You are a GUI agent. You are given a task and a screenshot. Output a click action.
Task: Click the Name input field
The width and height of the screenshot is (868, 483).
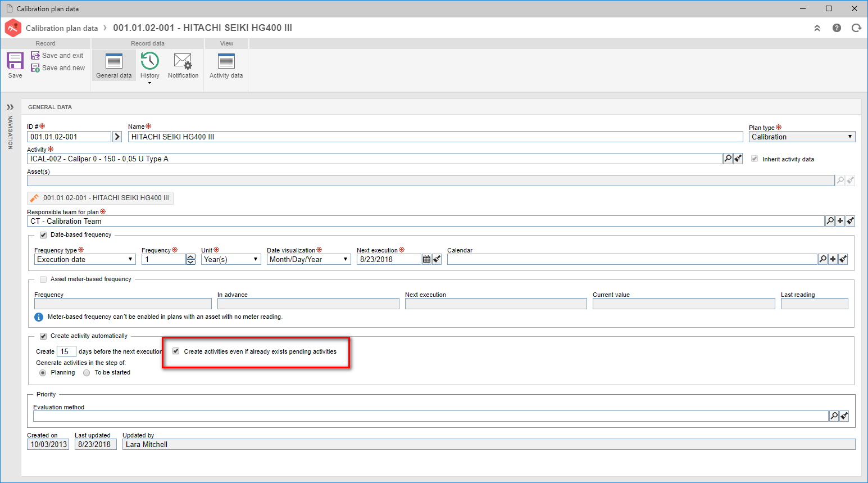pyautogui.click(x=435, y=137)
